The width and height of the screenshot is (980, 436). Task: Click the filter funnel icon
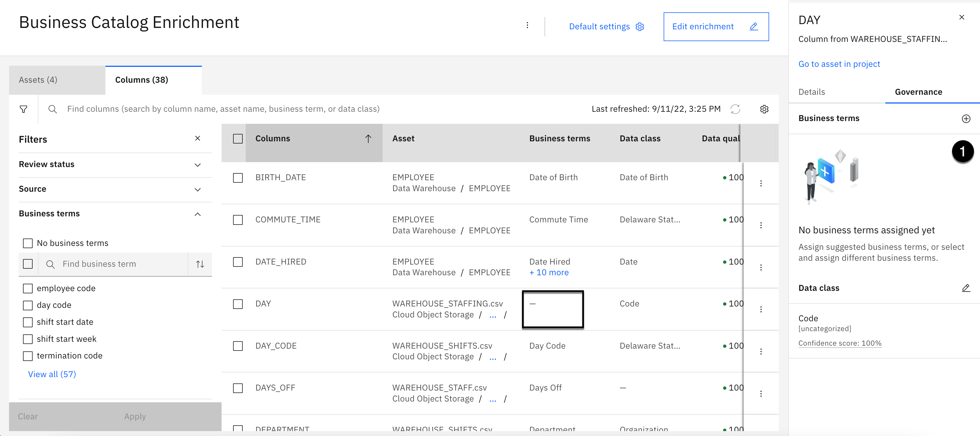(x=23, y=109)
